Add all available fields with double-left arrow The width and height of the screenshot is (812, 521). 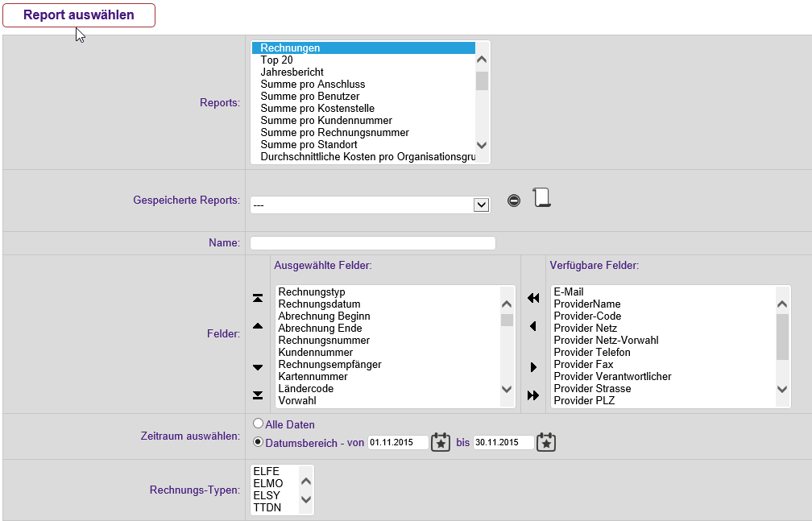pyautogui.click(x=532, y=298)
